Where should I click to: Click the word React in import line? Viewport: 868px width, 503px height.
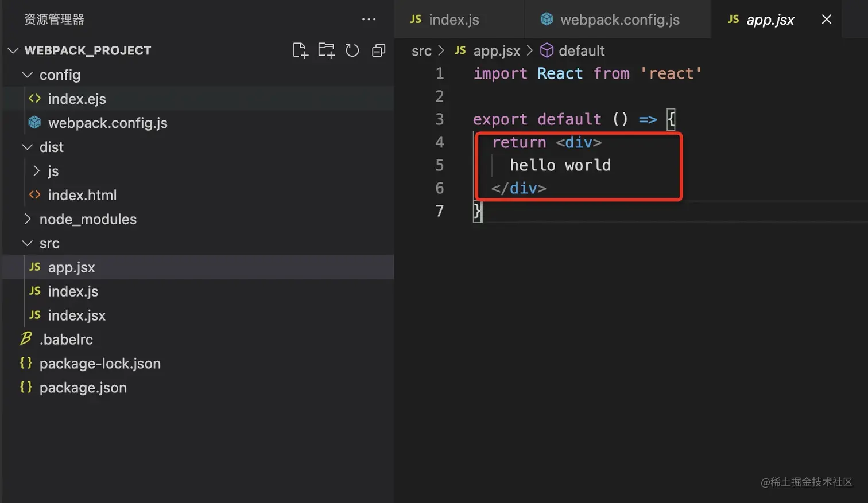coord(560,73)
